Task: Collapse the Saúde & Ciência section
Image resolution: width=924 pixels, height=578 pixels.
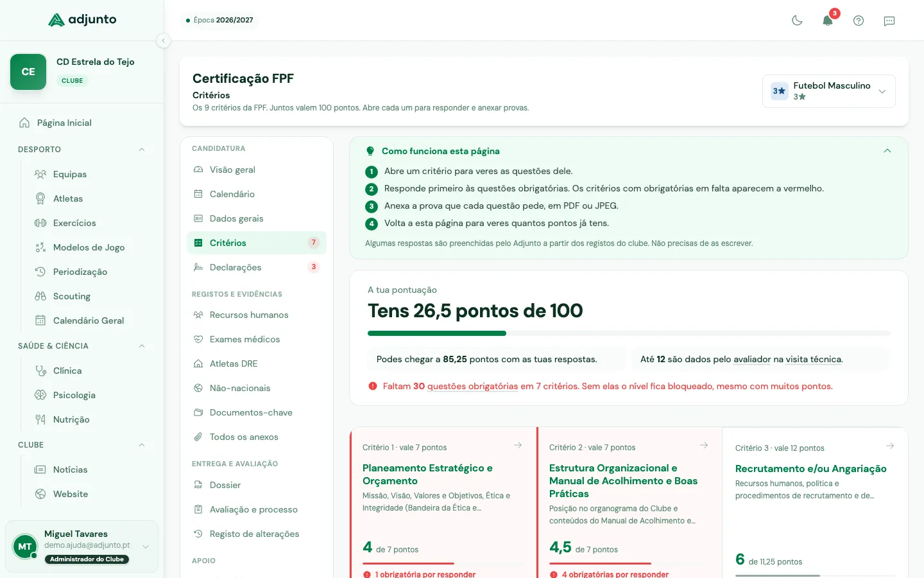Action: 142,346
